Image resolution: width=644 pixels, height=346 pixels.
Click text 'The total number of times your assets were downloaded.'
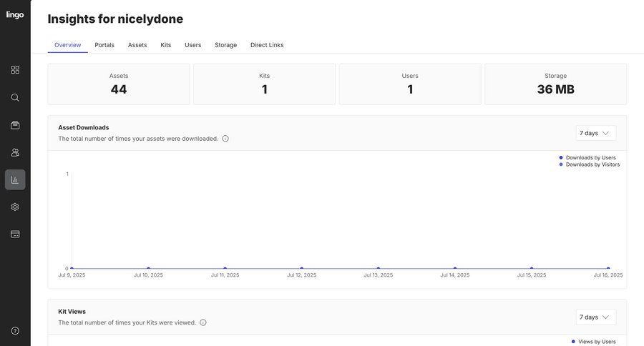pos(138,139)
